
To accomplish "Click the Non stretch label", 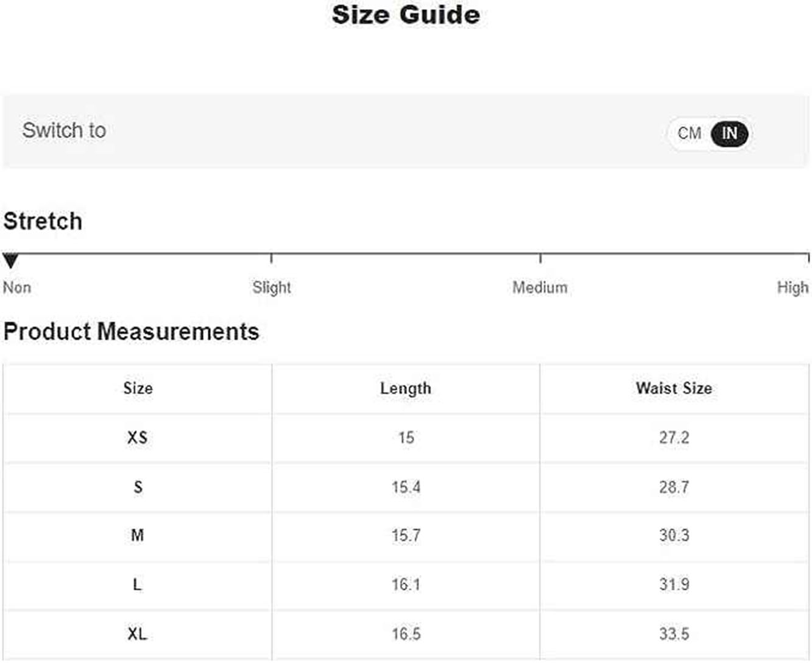I will tap(17, 287).
